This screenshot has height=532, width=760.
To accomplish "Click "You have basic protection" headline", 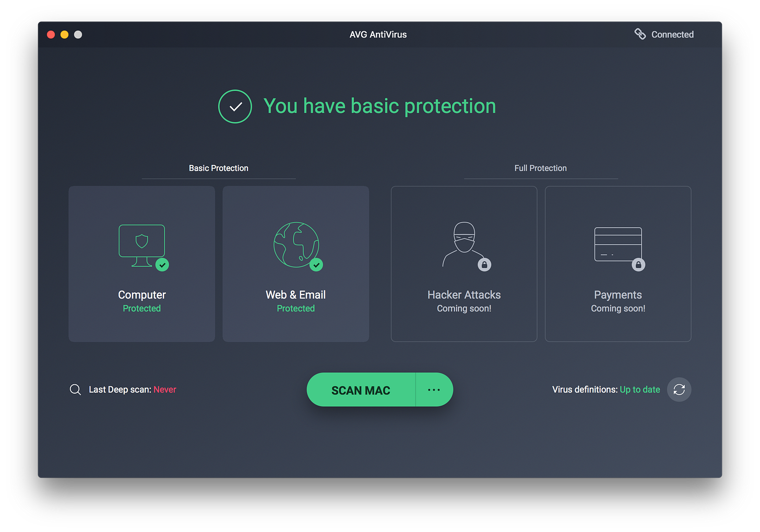I will pyautogui.click(x=379, y=106).
